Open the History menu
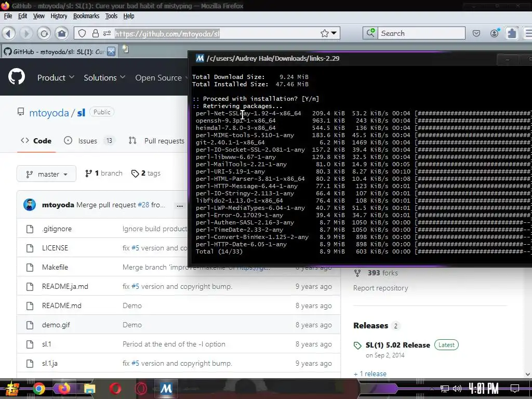This screenshot has width=532, height=399. click(59, 16)
